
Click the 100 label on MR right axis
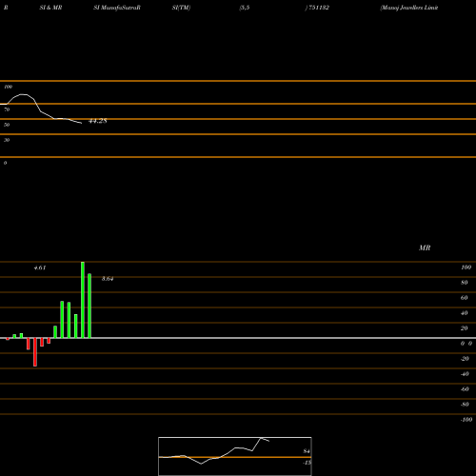coord(466,268)
